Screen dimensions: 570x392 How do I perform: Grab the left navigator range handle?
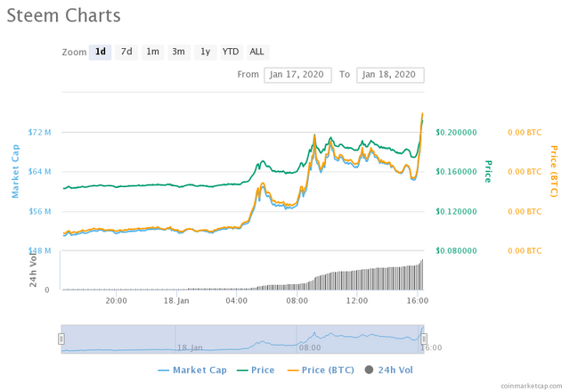(x=61, y=339)
